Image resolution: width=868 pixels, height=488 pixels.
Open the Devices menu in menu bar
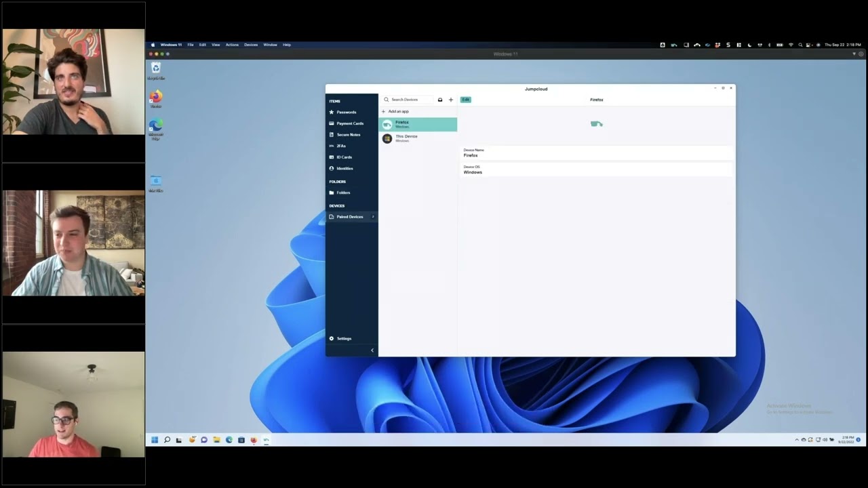[251, 45]
